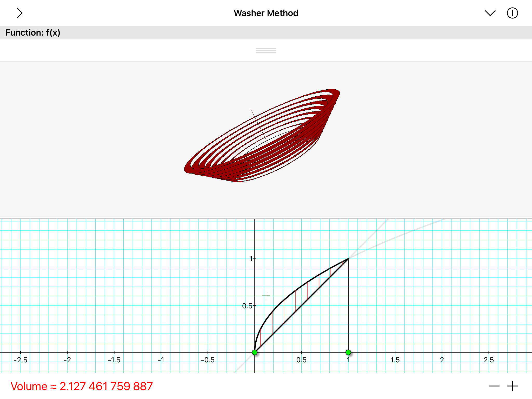The width and height of the screenshot is (532, 399).
Task: Click the Function: f(x) section header
Action: pyautogui.click(x=33, y=33)
